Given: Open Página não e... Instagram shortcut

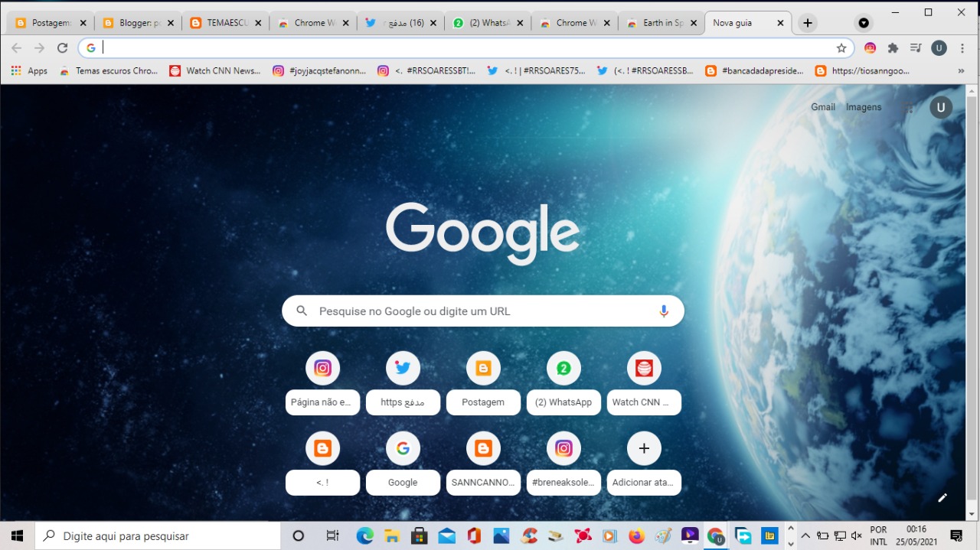Looking at the screenshot, I should (x=322, y=383).
